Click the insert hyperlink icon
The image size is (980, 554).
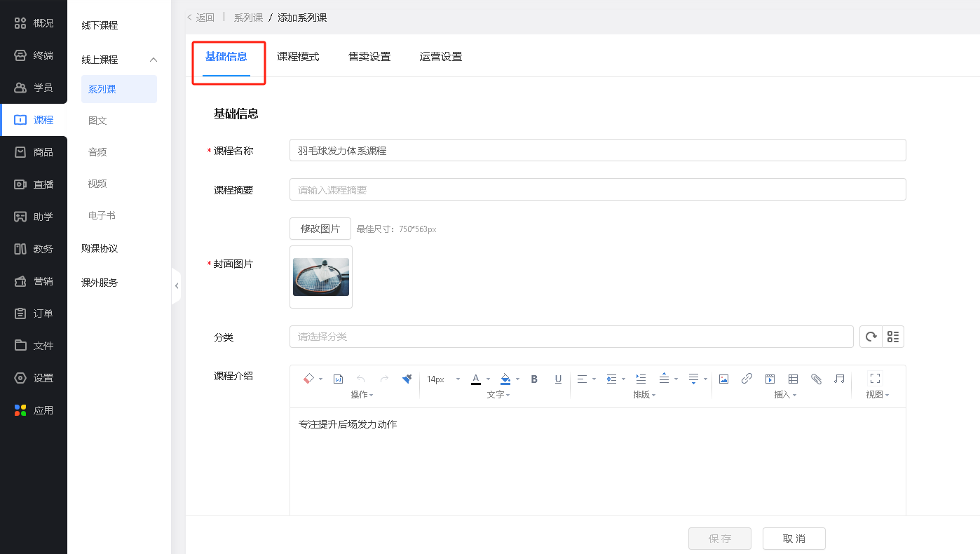point(747,379)
